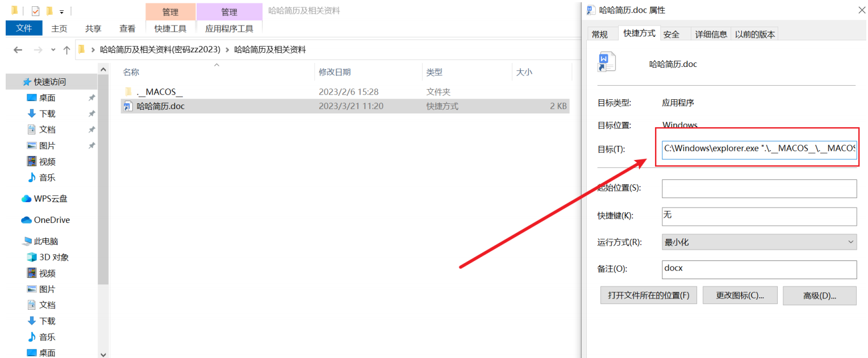Viewport: 868px width, 358px height.
Task: Go back with the left arrow button
Action: tap(18, 50)
